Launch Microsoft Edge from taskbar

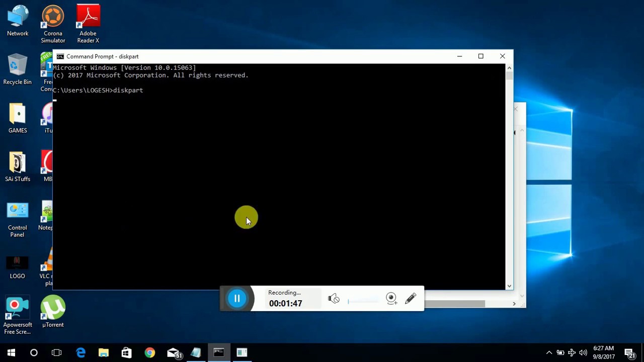tap(80, 352)
